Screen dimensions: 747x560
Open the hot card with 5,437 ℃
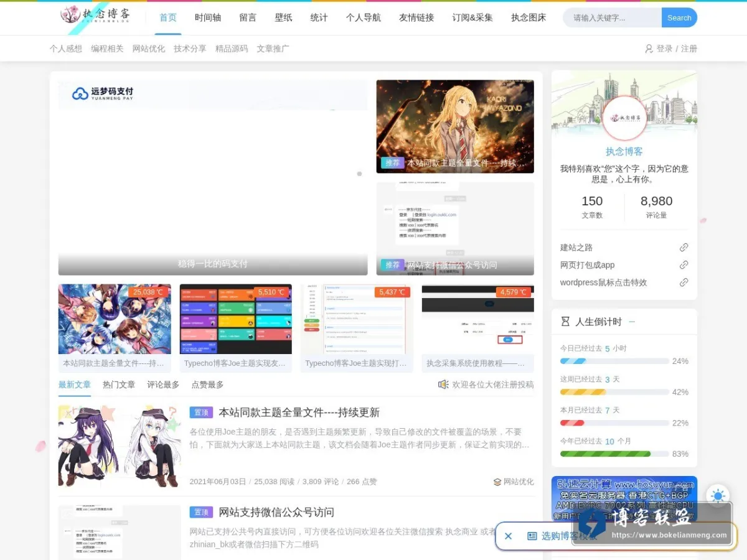(357, 329)
